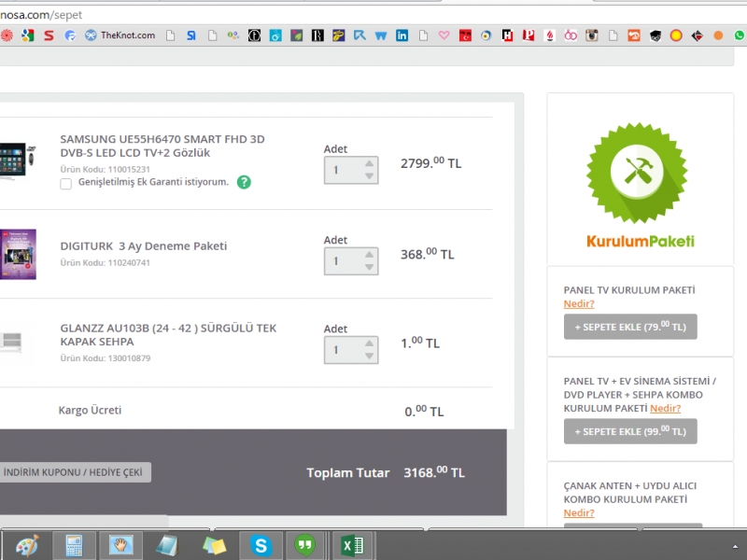Click the green help question mark icon
Screen dimensions: 747x560
(x=244, y=182)
